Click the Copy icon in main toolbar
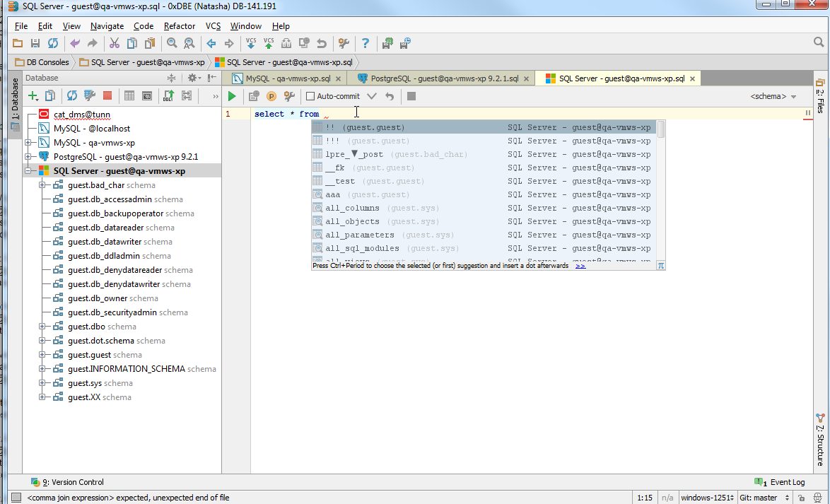 pos(132,43)
